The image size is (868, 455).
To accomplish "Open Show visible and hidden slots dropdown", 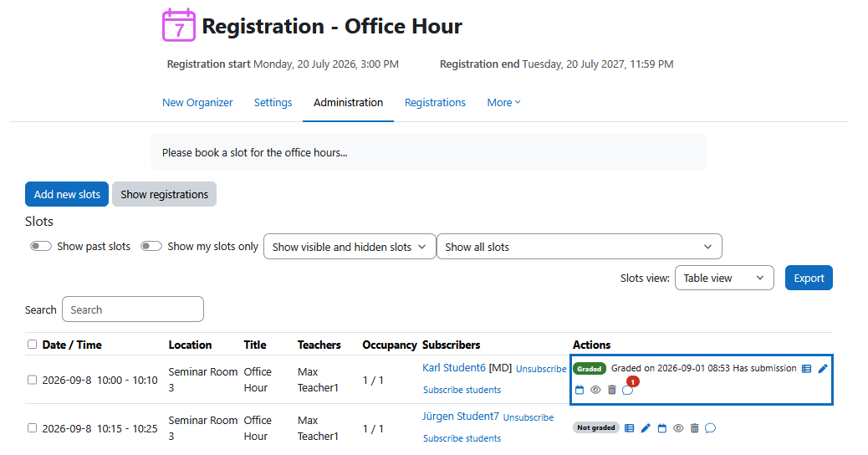I will 350,247.
